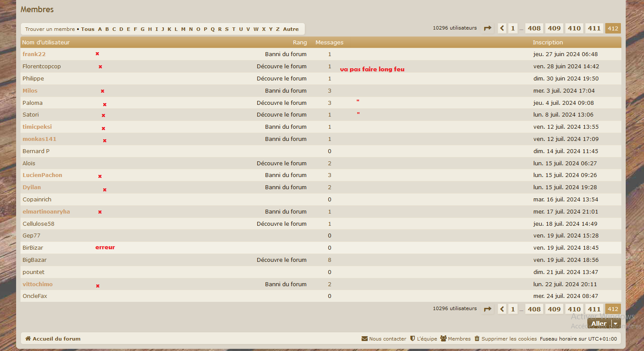Image resolution: width=644 pixels, height=351 pixels.
Task: Go to page 410 in bottom pagination
Action: (574, 309)
